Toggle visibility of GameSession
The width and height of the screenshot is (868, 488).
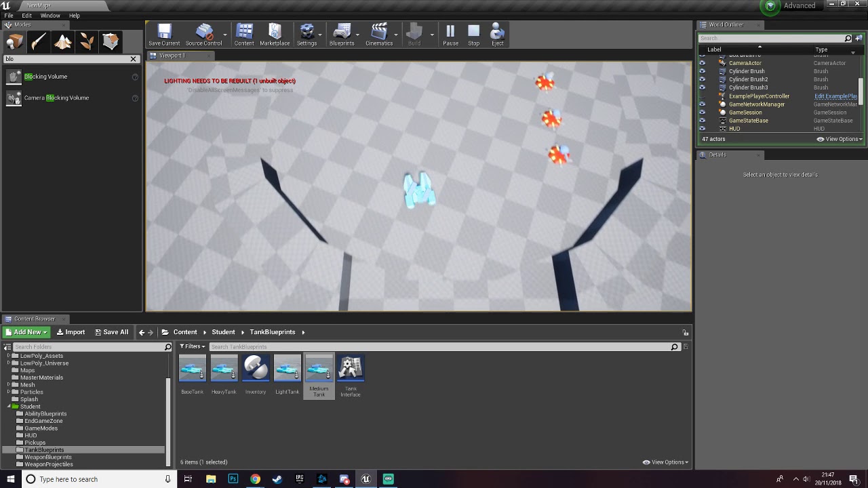pyautogui.click(x=702, y=113)
